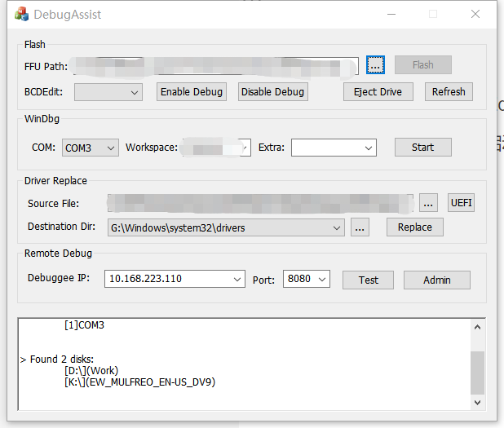Click the Replace button
The width and height of the screenshot is (504, 428).
pos(415,227)
